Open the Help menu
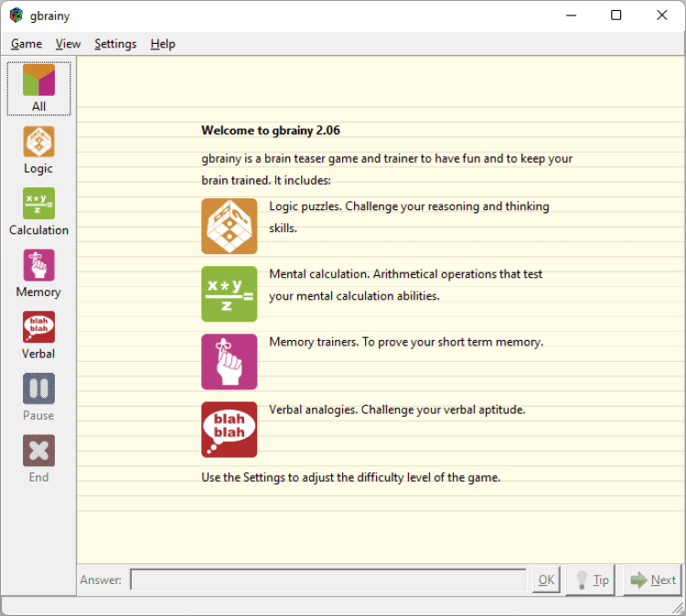Viewport: 686px width, 616px height. coord(163,44)
